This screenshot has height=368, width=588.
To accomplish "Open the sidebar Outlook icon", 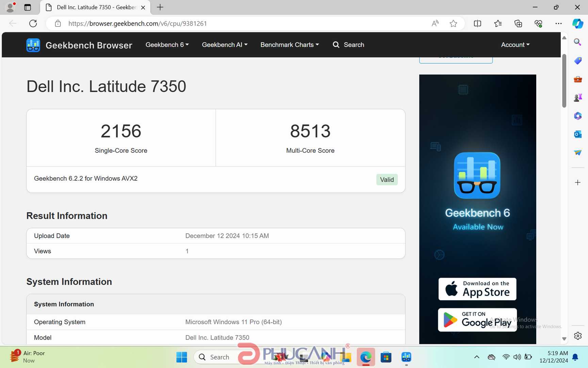I will (578, 134).
